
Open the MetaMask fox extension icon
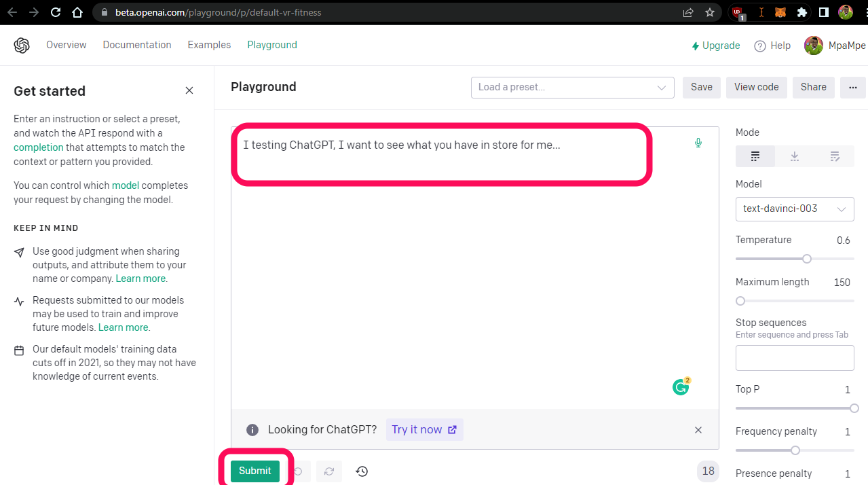point(780,12)
